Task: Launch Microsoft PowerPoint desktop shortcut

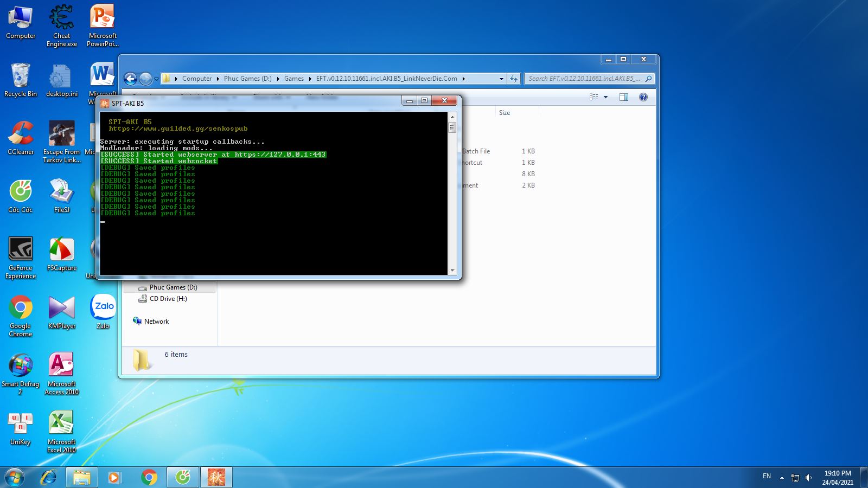Action: point(103,26)
